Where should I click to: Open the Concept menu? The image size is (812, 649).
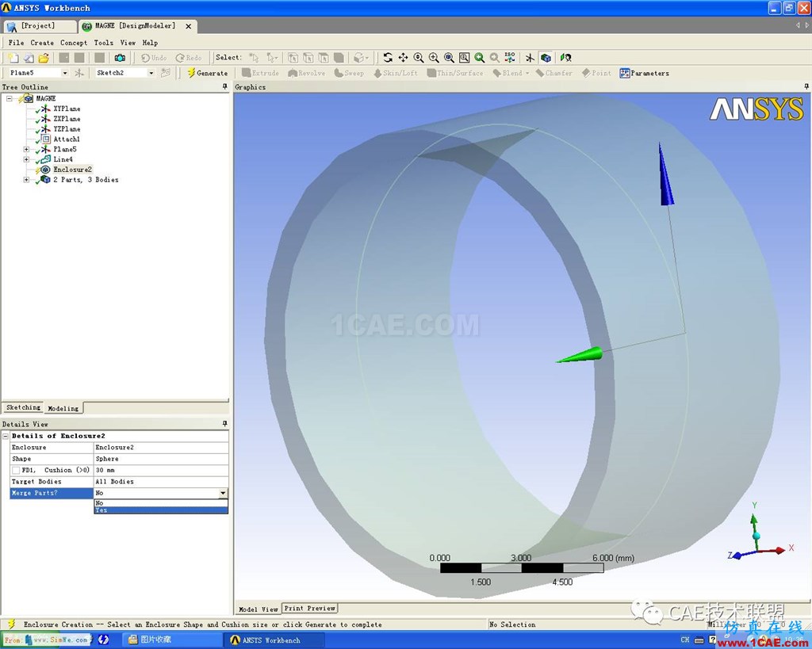click(x=74, y=43)
